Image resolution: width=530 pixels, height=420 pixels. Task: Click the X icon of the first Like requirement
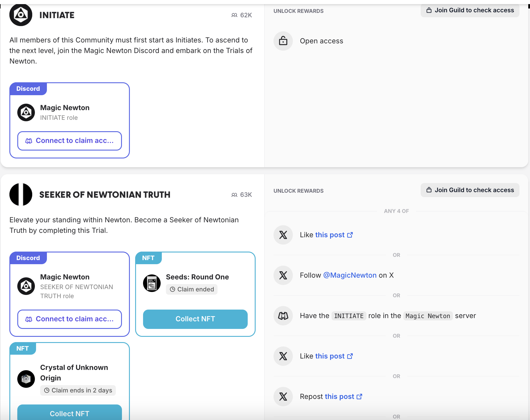coord(283,235)
